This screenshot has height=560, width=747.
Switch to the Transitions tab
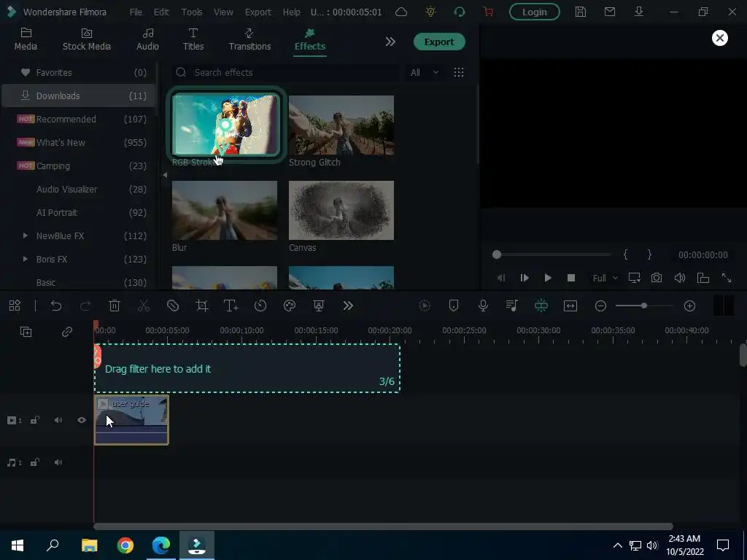click(x=249, y=39)
